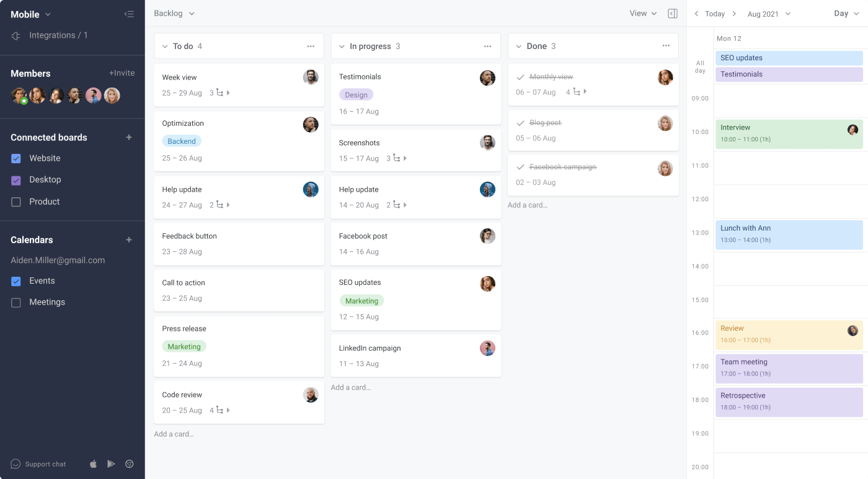Click the Today button
The image size is (868, 479).
click(x=714, y=13)
